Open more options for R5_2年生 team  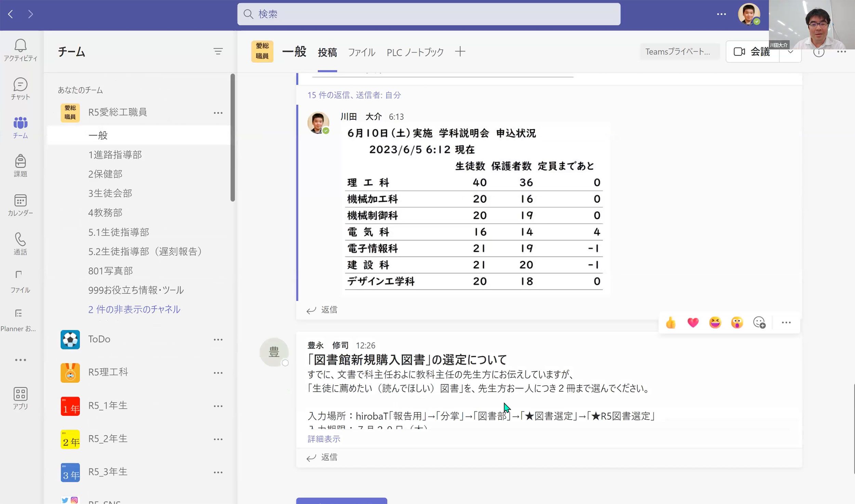[218, 439]
